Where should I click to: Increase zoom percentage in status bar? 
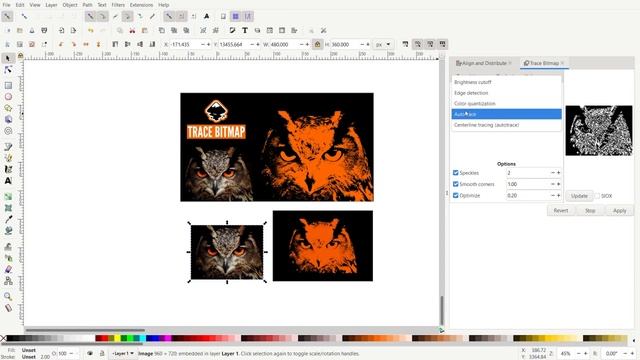pyautogui.click(x=585, y=353)
